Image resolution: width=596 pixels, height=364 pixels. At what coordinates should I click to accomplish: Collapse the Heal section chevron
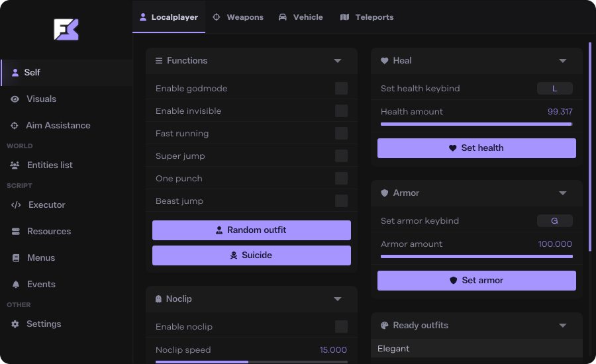pyautogui.click(x=563, y=61)
